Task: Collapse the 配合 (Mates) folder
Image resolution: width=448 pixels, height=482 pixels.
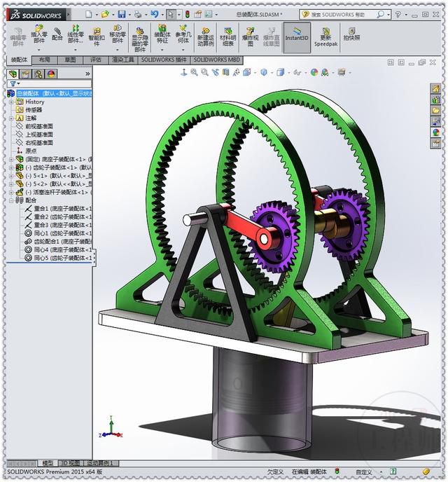Action: (11, 200)
